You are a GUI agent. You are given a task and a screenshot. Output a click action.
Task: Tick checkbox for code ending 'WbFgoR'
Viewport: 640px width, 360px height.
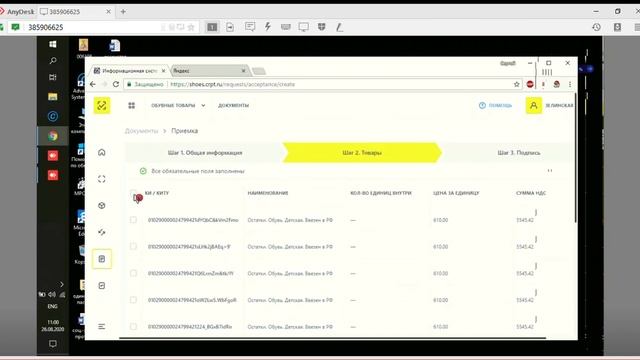coord(133,300)
